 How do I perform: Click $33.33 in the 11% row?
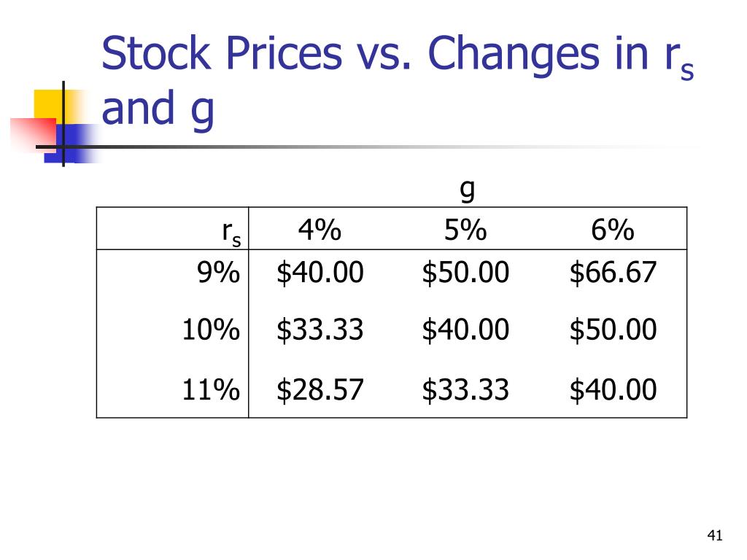[465, 390]
